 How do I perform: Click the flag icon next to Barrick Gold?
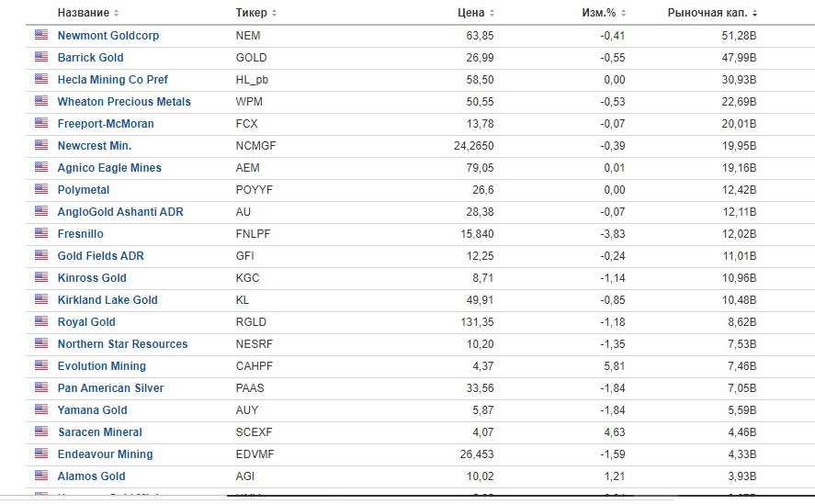pos(41,57)
